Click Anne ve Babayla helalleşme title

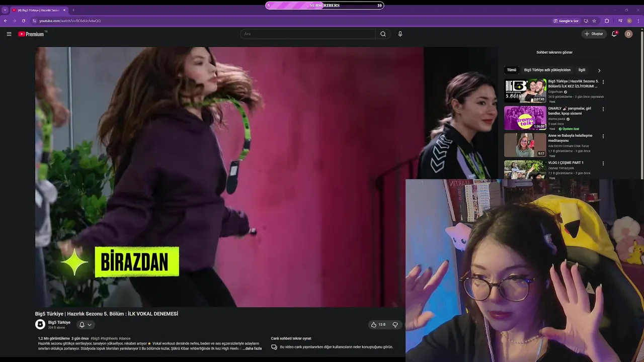(570, 138)
